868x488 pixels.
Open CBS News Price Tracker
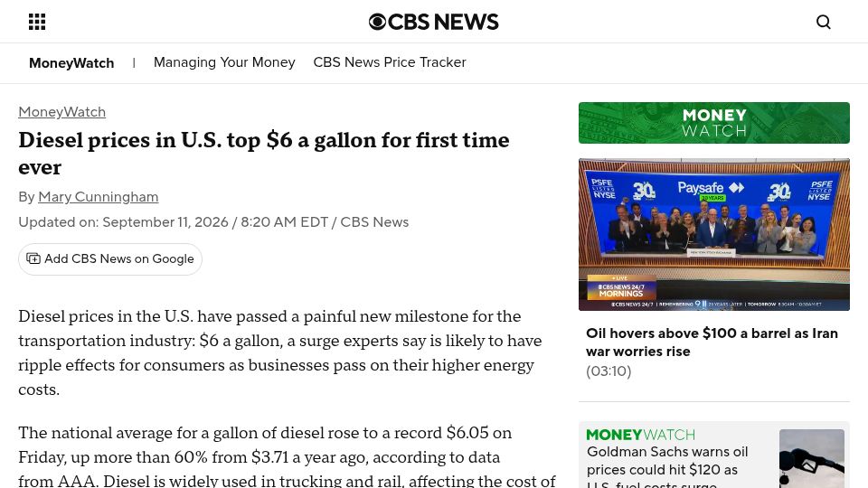[x=390, y=62]
